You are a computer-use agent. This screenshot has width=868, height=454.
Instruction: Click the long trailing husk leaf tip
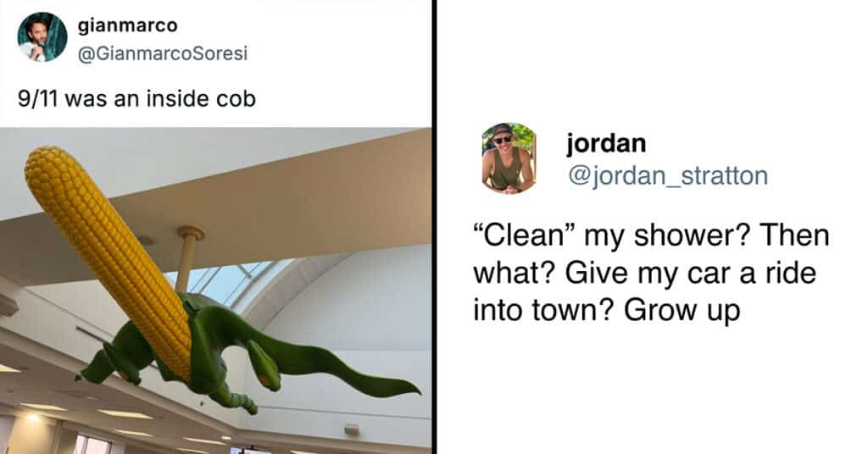tap(387, 385)
